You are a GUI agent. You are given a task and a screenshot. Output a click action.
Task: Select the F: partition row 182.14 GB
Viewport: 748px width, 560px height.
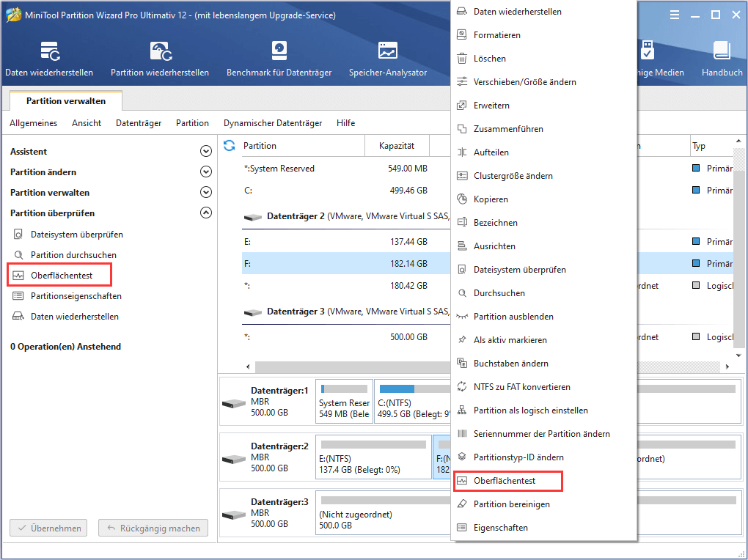pos(346,263)
